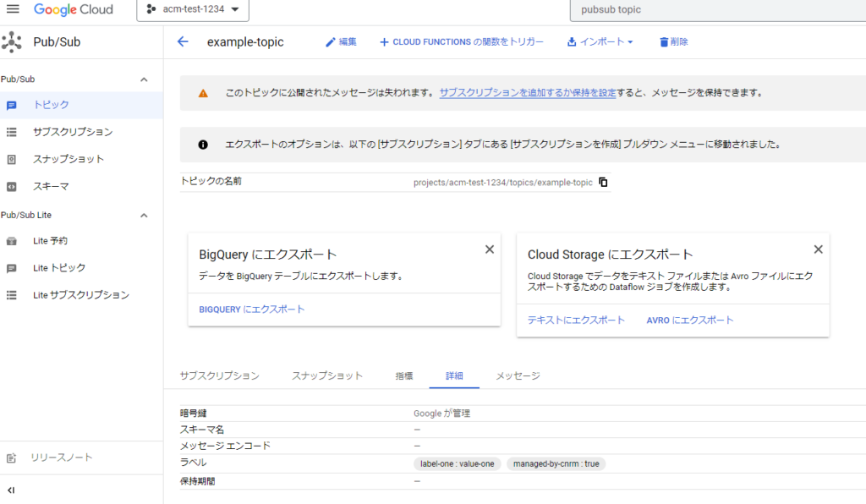The height and width of the screenshot is (504, 866).
Task: Click テキストにエクスポート link
Action: click(576, 320)
